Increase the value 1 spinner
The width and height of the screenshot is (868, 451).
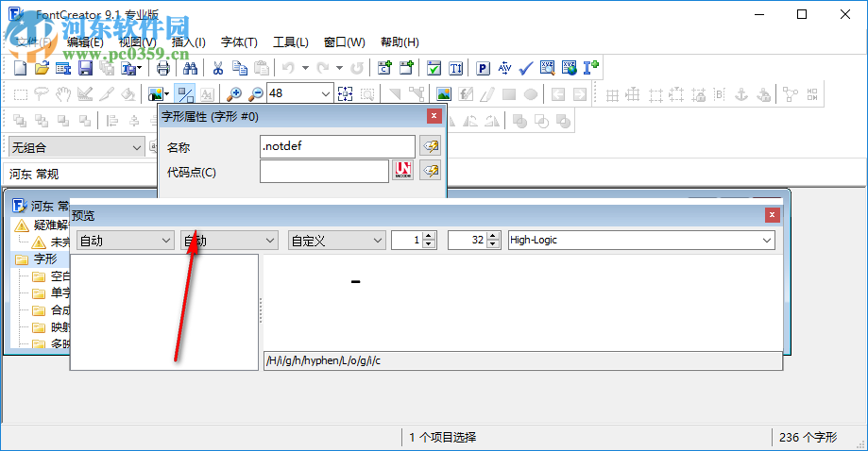pyautogui.click(x=429, y=236)
